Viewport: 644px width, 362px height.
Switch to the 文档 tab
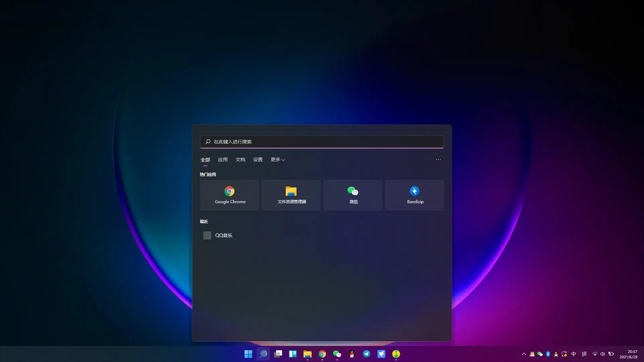pyautogui.click(x=240, y=160)
